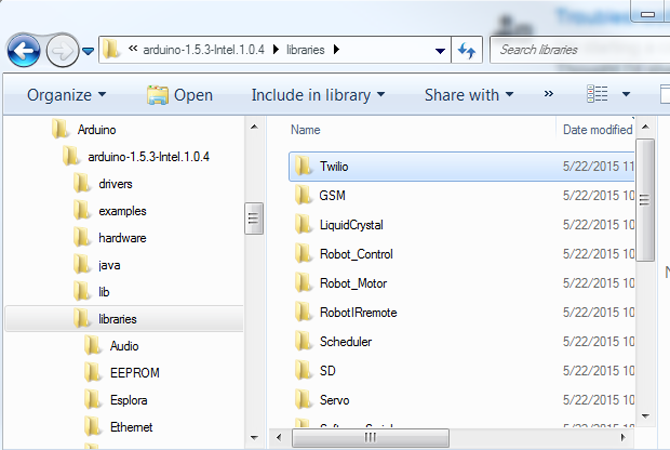The height and width of the screenshot is (450, 670).
Task: Click Servo folder icon
Action: tap(303, 400)
